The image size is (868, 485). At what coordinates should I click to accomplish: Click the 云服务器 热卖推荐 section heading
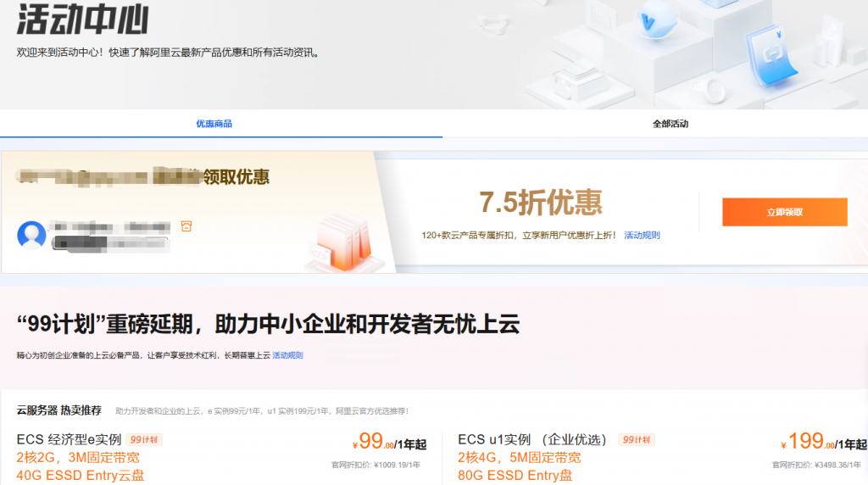click(59, 410)
